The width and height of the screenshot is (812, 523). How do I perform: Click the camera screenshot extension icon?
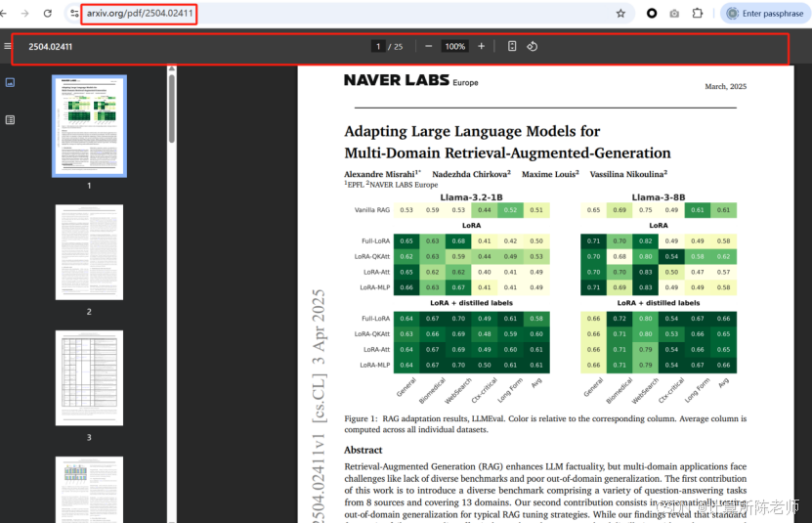[674, 14]
